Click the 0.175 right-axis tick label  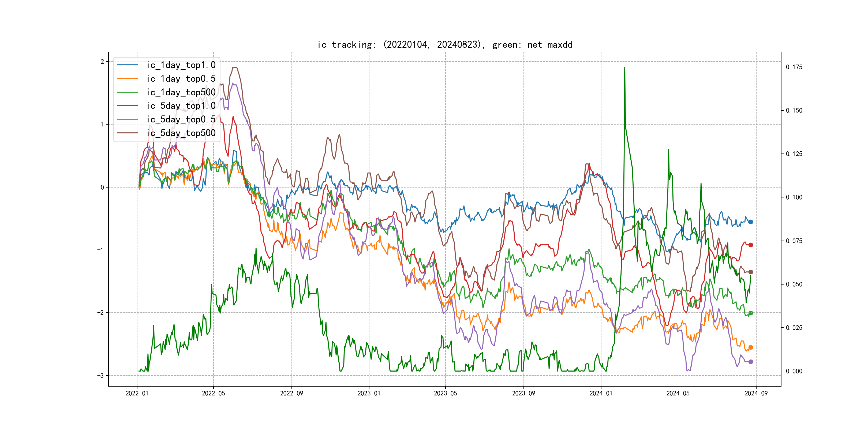click(794, 67)
